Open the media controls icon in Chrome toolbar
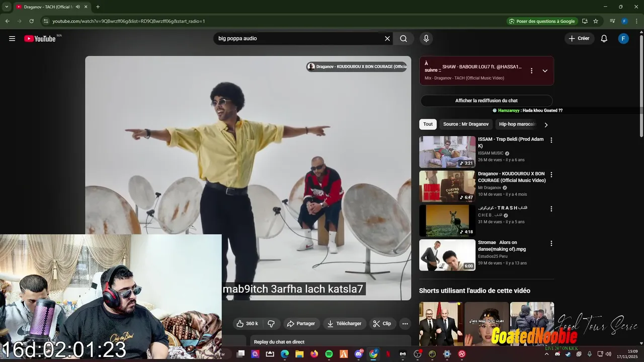 pyautogui.click(x=612, y=21)
